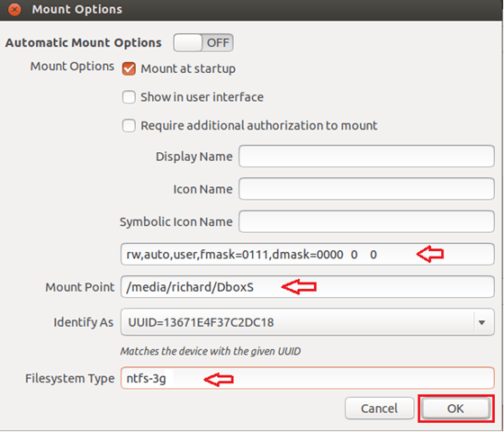The height and width of the screenshot is (432, 504).
Task: Select the Symbolic Icon Name field
Action: pyautogui.click(x=366, y=221)
